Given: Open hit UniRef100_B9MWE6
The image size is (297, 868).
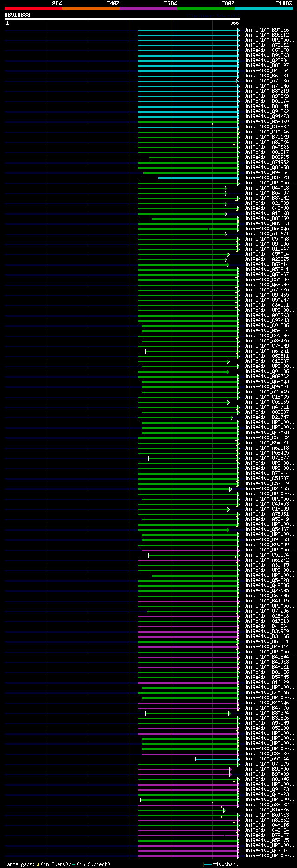Looking at the screenshot, I should (x=266, y=30).
